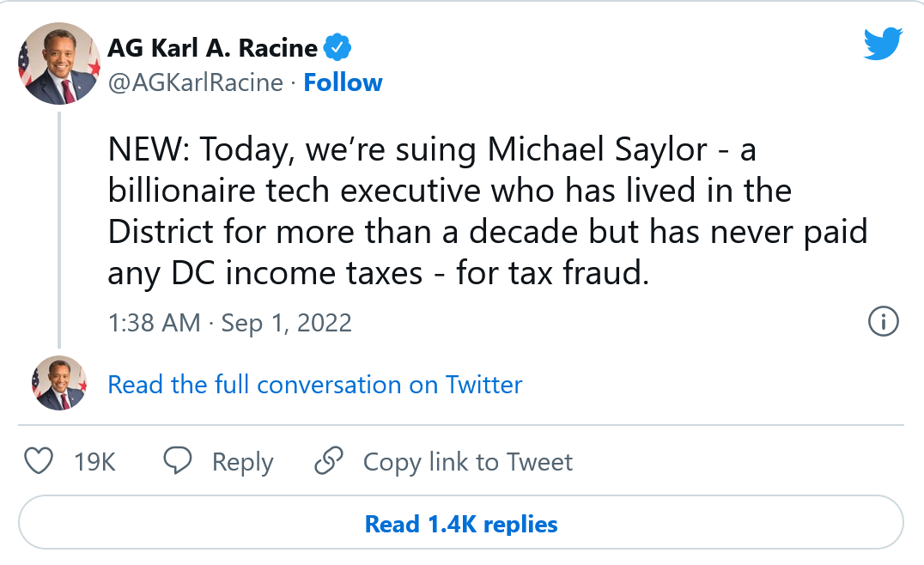The image size is (924, 565).
Task: Open the Twitter info circle icon
Action: pos(884,322)
